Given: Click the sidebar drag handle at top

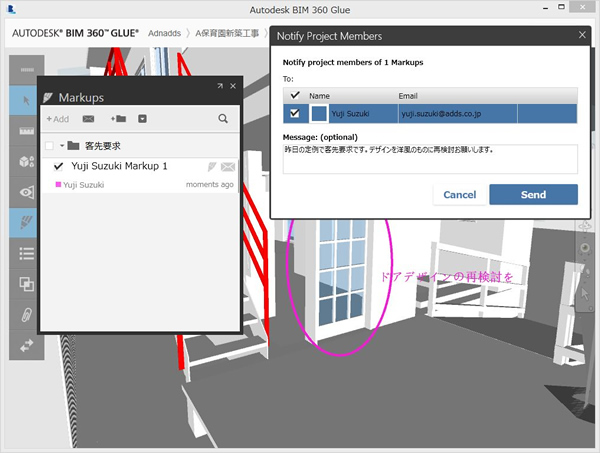Looking at the screenshot, I should click(x=27, y=70).
